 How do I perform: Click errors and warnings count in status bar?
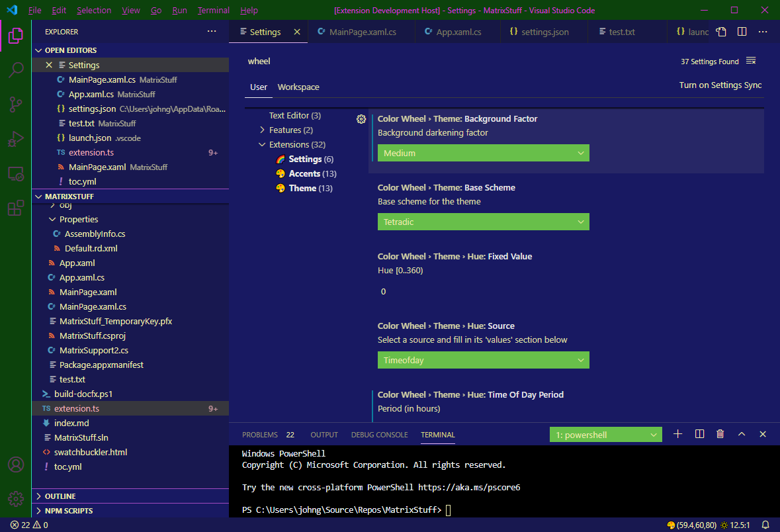coord(29,525)
